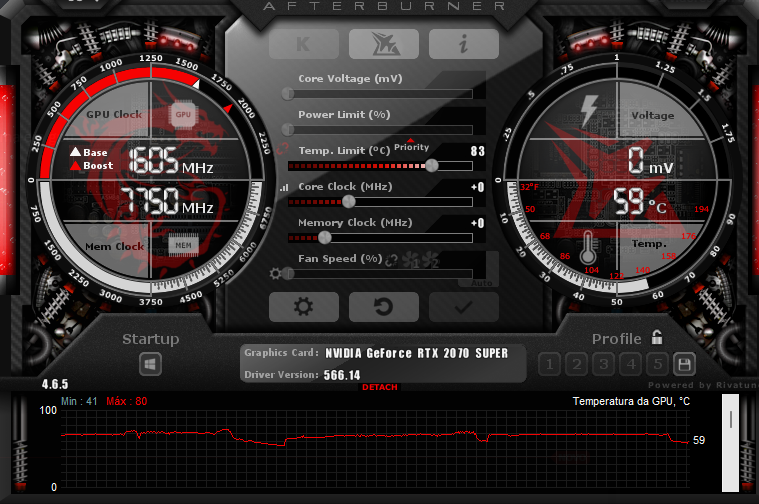Click the Memory Clock slider handle

click(x=325, y=237)
